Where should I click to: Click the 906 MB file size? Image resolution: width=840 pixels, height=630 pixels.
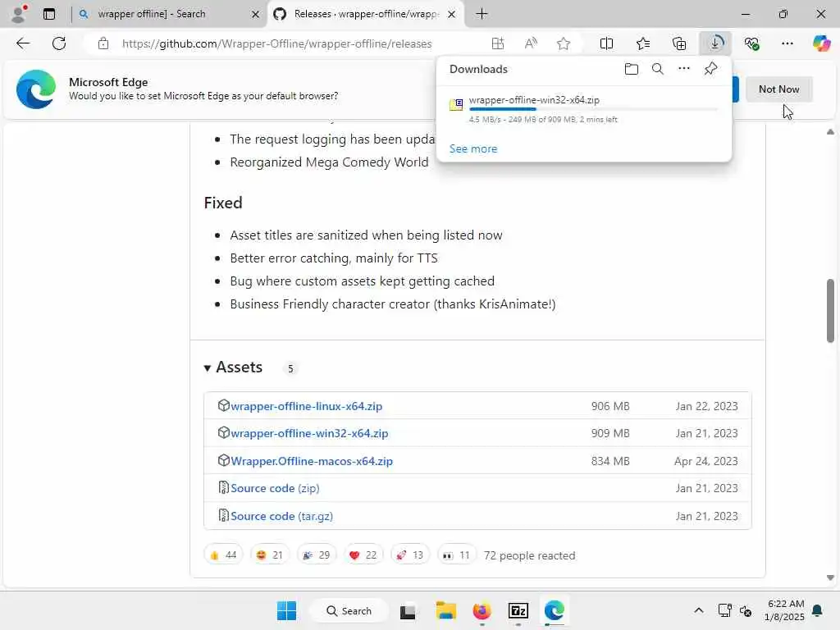tap(610, 406)
